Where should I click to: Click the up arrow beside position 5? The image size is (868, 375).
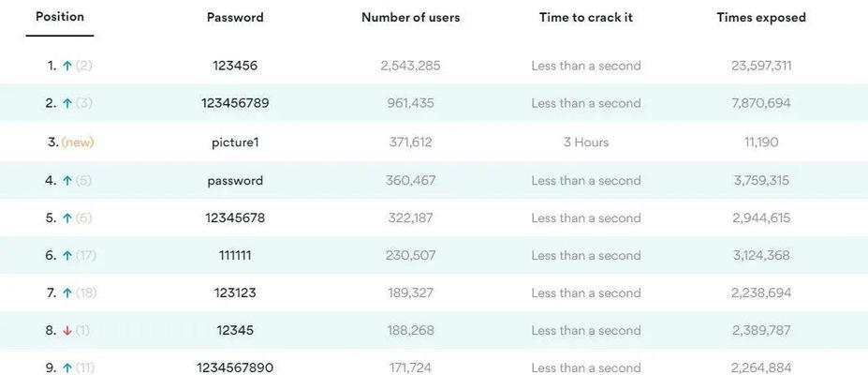click(67, 218)
